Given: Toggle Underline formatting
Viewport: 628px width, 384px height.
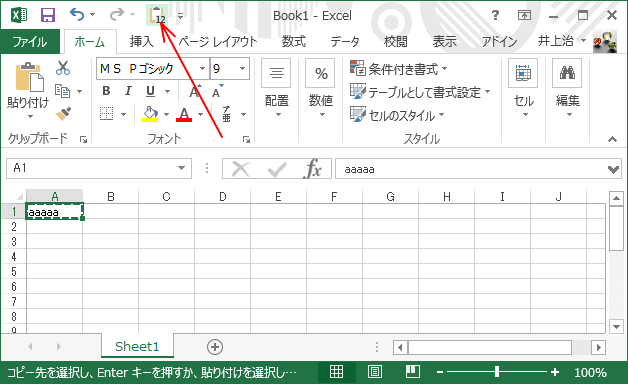Looking at the screenshot, I should point(150,91).
